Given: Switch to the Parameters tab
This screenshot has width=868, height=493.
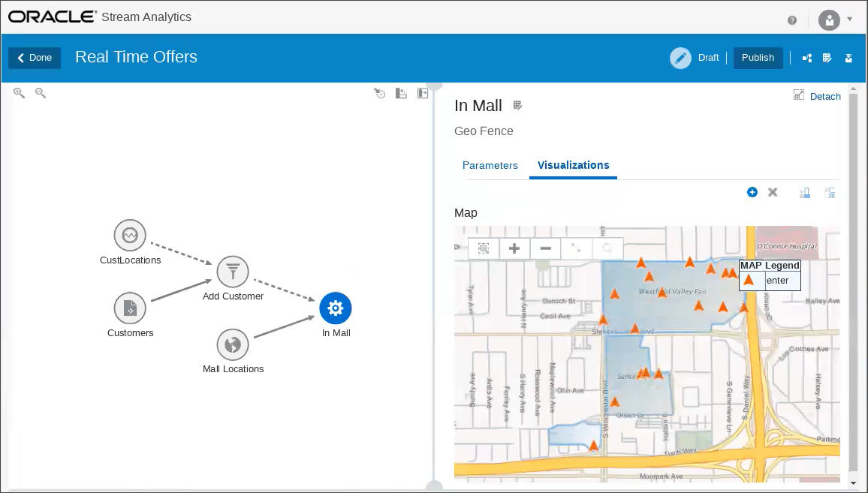Looking at the screenshot, I should click(x=490, y=165).
